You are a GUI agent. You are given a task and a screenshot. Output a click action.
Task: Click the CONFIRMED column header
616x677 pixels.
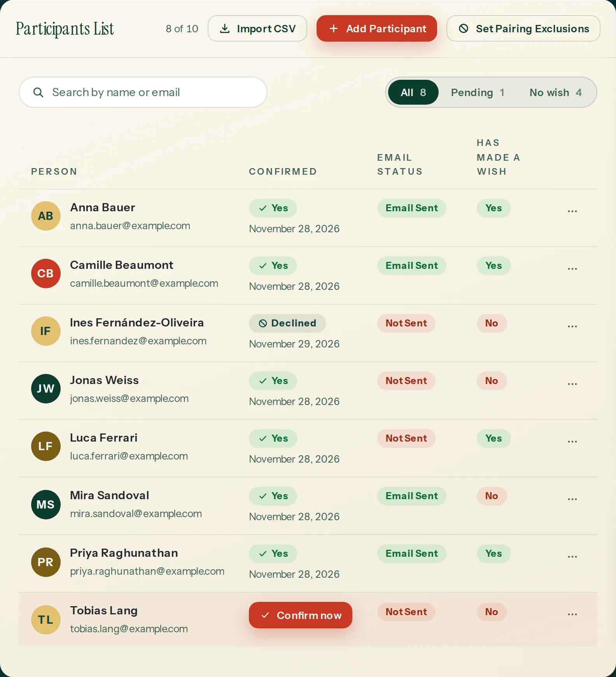(283, 172)
